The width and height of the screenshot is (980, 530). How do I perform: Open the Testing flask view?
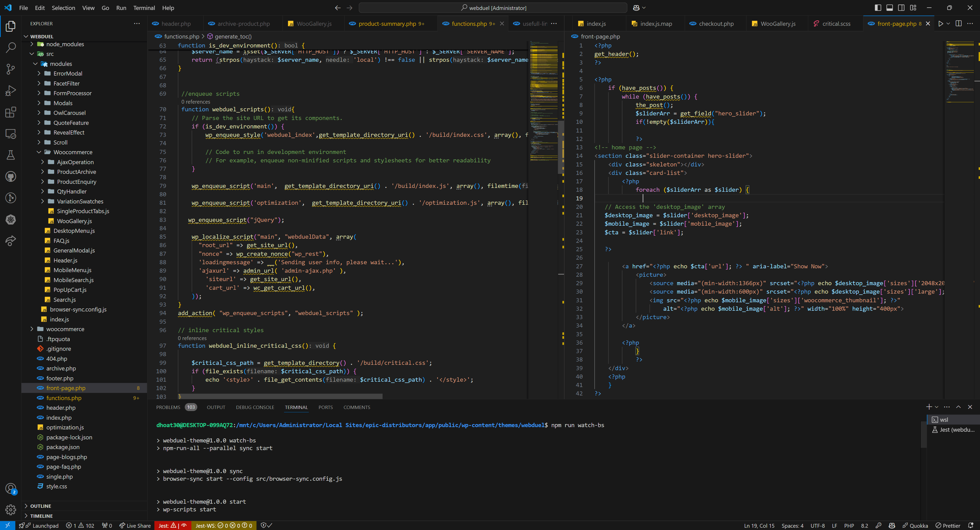tap(11, 155)
